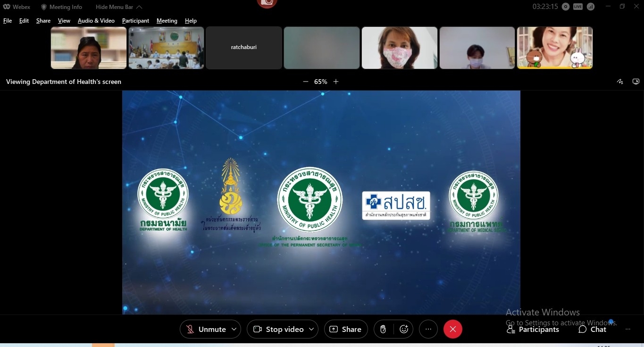This screenshot has width=644, height=347.
Task: Click the recording indicator icon
Action: click(x=566, y=7)
